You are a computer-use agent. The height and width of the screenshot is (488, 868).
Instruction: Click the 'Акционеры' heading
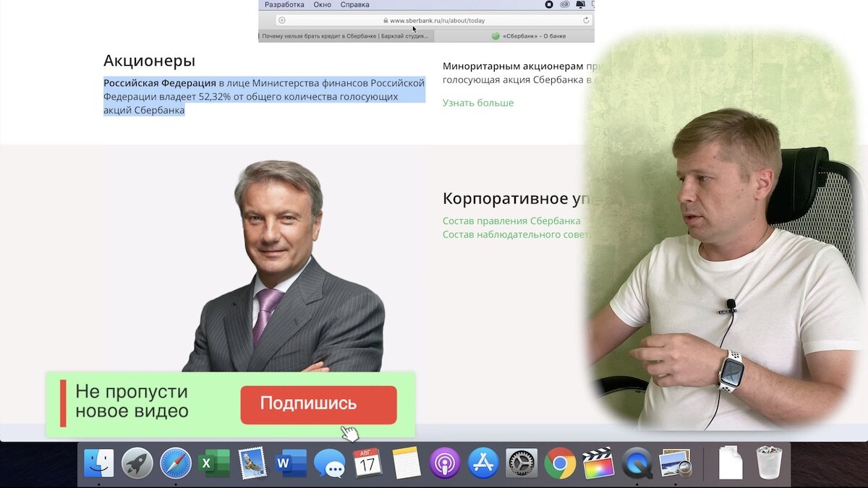[149, 61]
